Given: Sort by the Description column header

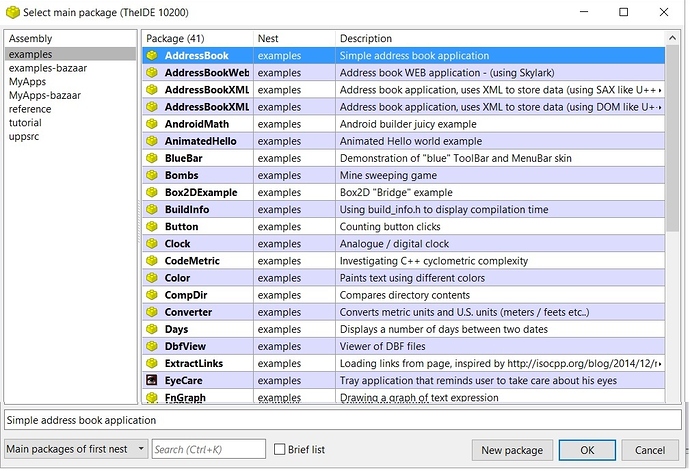Looking at the screenshot, I should tap(500, 39).
